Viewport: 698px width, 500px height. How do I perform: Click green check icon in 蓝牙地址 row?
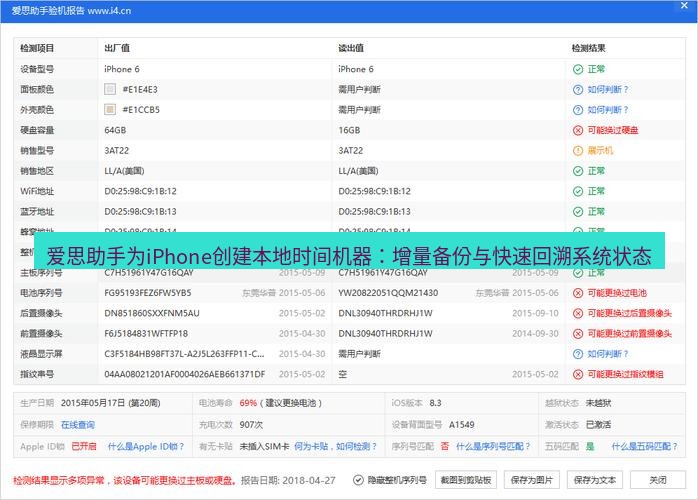pyautogui.click(x=578, y=211)
